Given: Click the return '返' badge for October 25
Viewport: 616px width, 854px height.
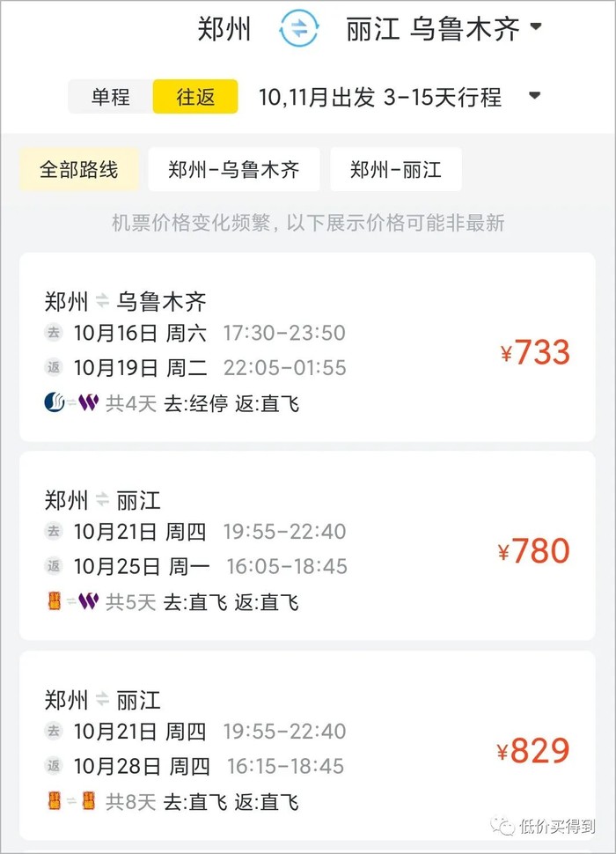Looking at the screenshot, I should 54,566.
